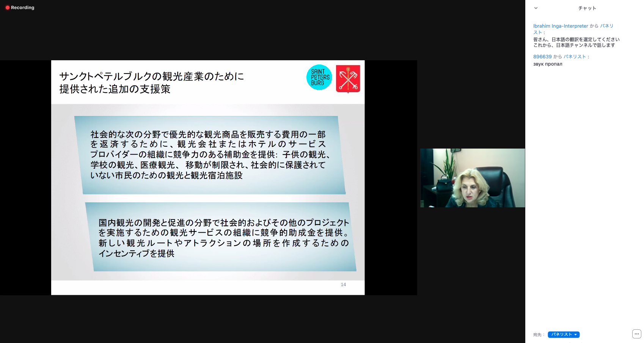Click the red coat of arms emblem

pos(348,79)
